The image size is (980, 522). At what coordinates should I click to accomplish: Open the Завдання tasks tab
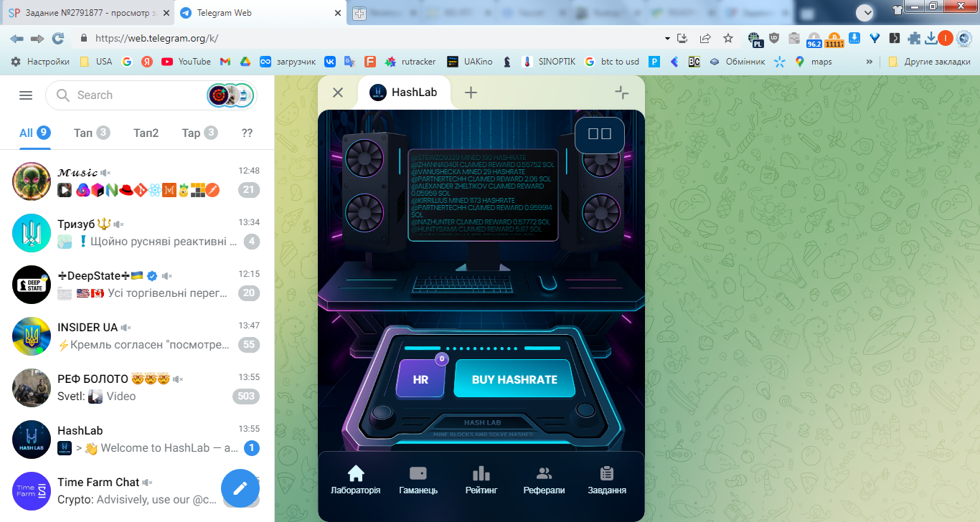point(607,480)
